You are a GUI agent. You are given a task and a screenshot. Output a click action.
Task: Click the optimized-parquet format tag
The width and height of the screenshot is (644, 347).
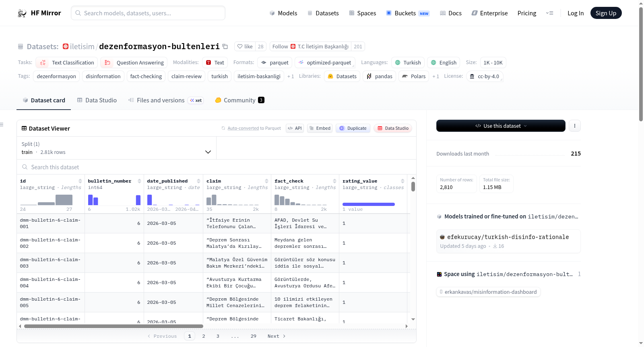(x=325, y=62)
